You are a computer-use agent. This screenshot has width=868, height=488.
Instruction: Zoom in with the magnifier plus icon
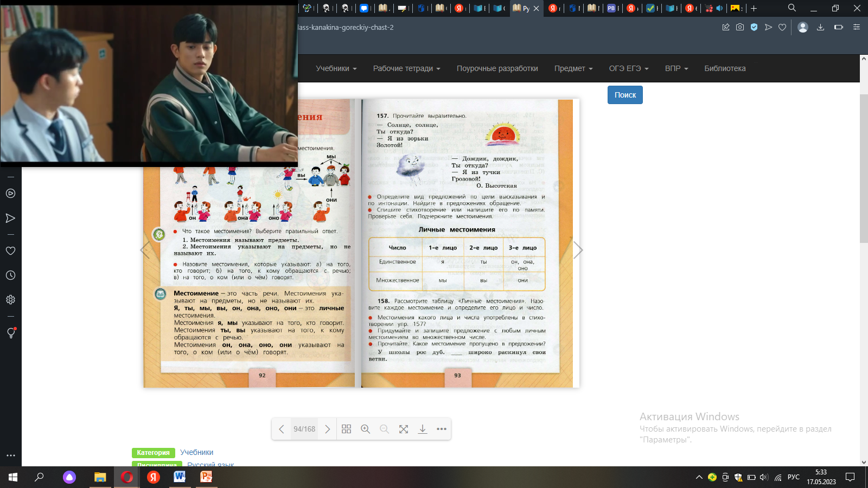coord(366,429)
